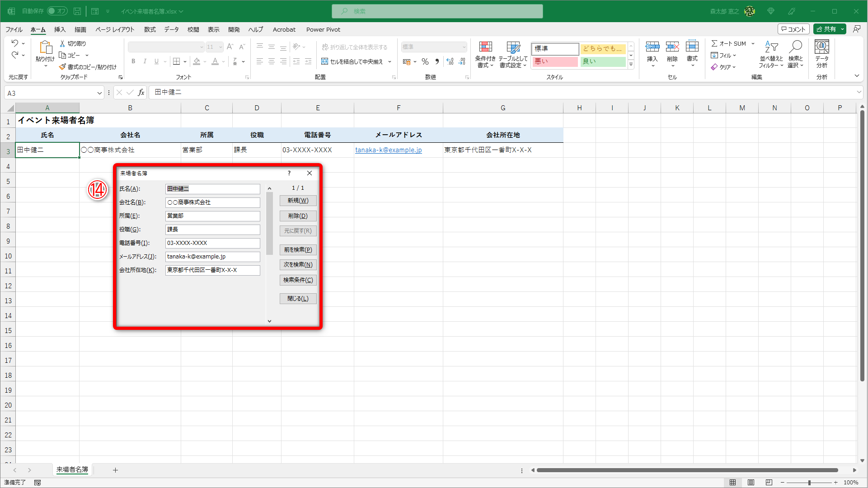This screenshot has width=868, height=488.
Task: Switch to Page Break Preview view
Action: point(769,483)
